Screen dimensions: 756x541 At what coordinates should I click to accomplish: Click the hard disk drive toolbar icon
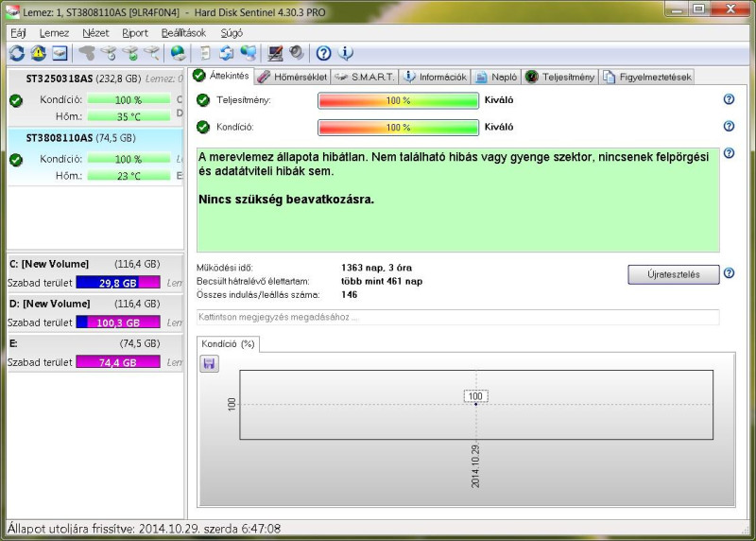click(60, 53)
